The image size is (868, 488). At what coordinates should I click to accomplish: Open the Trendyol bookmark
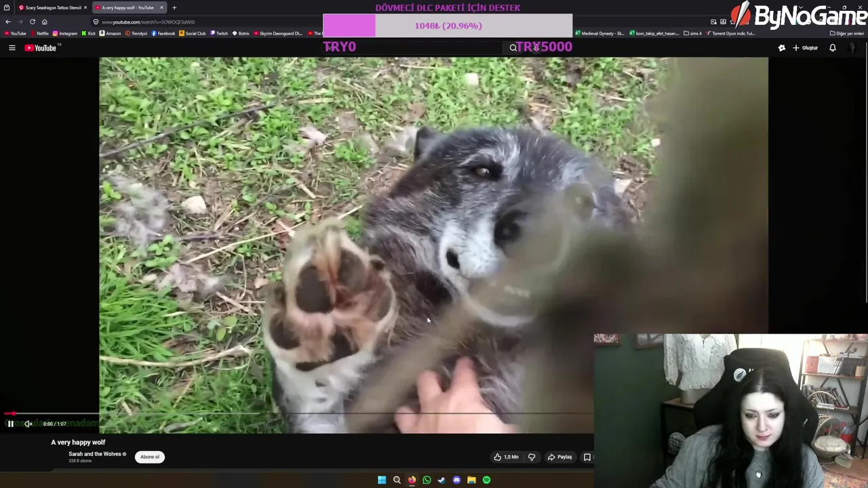tap(136, 33)
